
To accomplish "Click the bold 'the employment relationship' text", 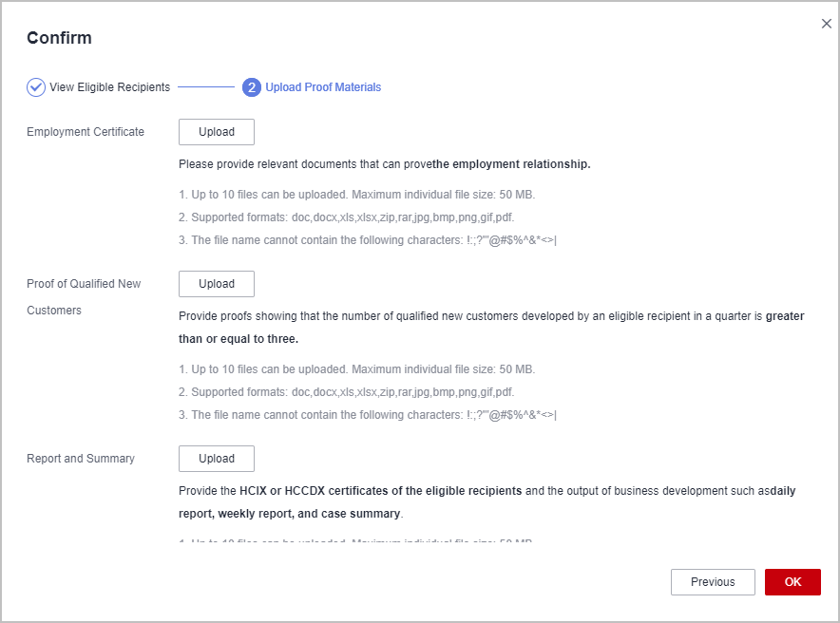I will [x=512, y=164].
